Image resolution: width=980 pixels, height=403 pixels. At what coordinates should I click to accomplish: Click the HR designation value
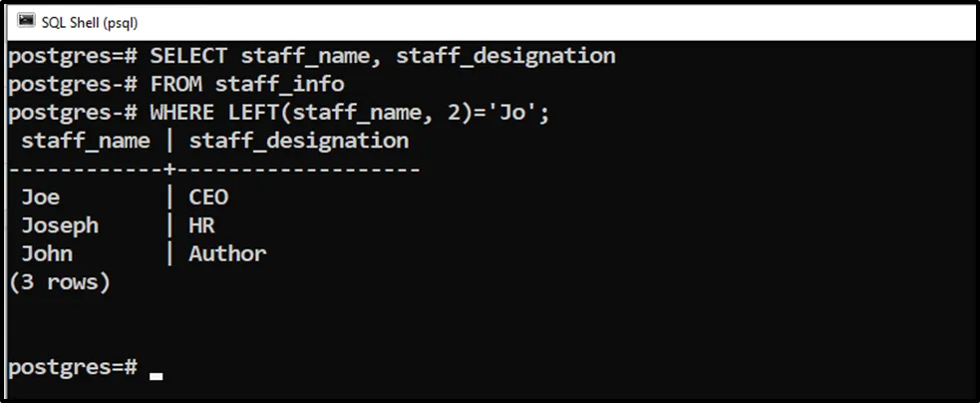coord(201,225)
